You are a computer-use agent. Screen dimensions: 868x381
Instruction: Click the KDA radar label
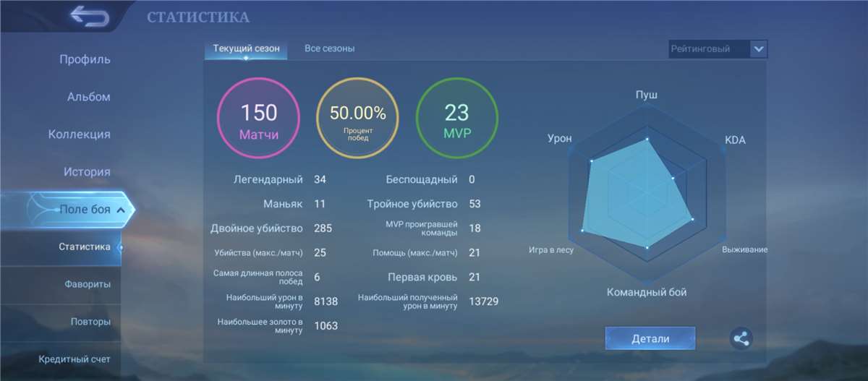point(735,140)
